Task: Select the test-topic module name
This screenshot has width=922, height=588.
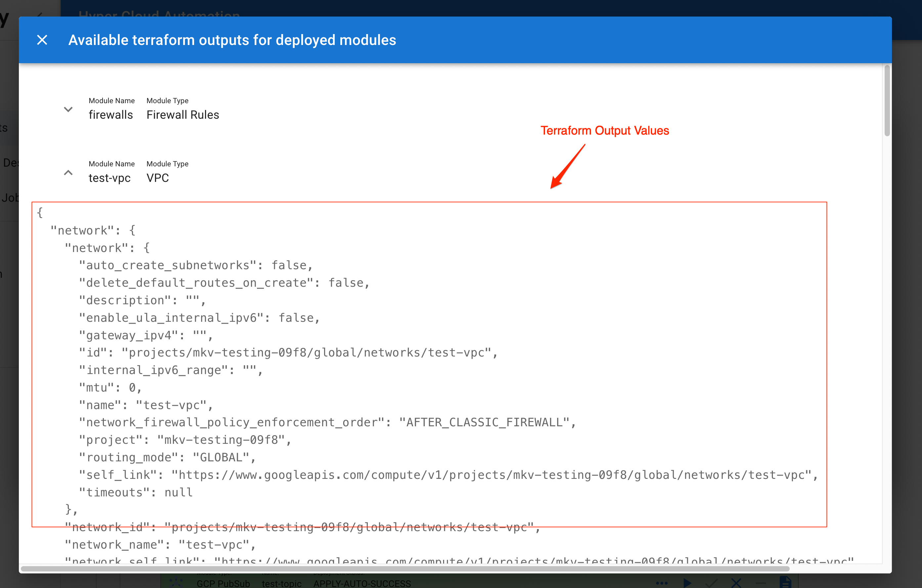Action: tap(281, 583)
